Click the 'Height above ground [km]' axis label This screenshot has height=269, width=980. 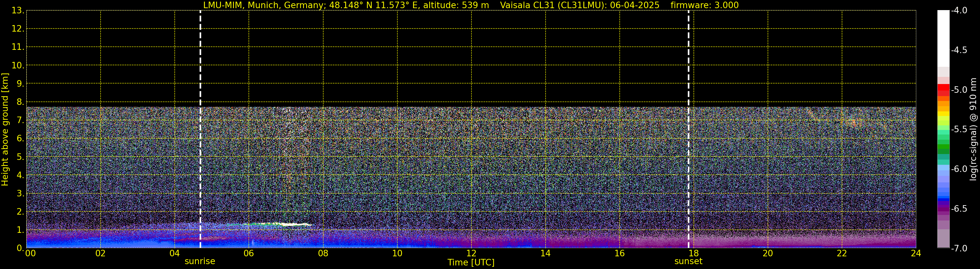5,130
